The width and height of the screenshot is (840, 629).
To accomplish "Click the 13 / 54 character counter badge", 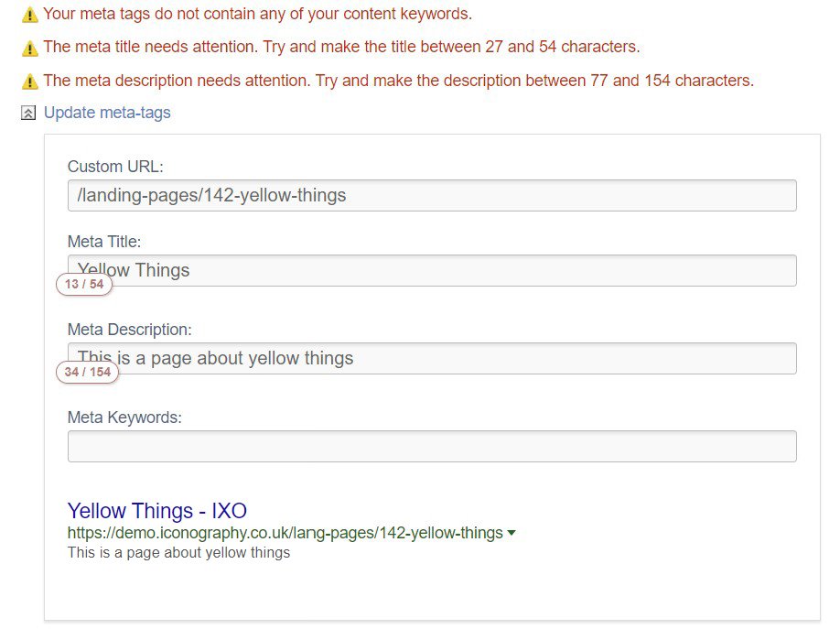I will point(83,285).
